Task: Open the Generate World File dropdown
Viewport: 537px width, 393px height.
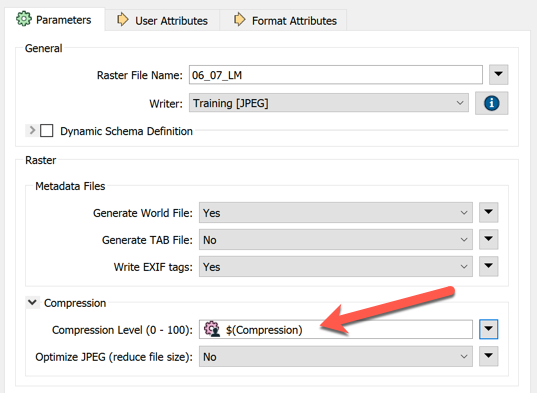Action: pos(336,213)
